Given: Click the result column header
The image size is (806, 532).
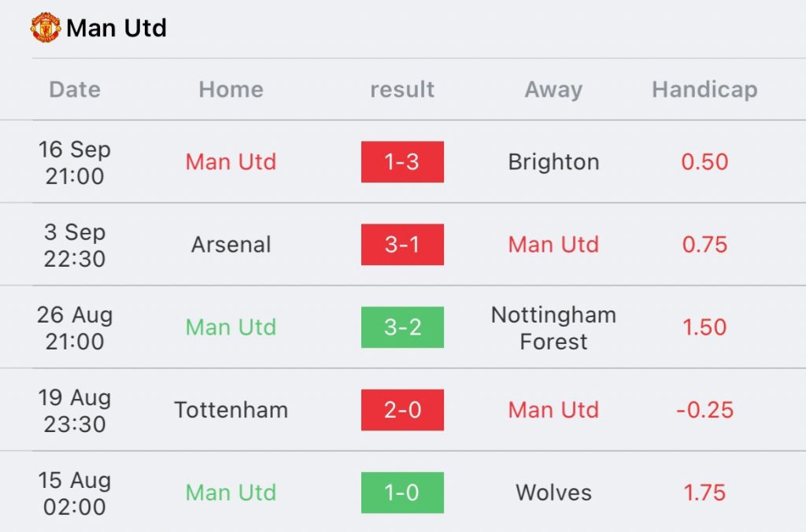Looking at the screenshot, I should tap(402, 90).
